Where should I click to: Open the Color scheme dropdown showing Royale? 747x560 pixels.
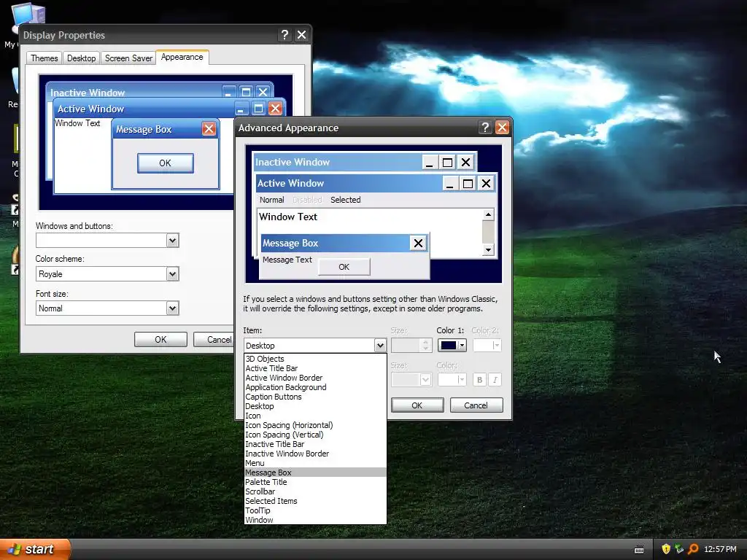point(172,274)
